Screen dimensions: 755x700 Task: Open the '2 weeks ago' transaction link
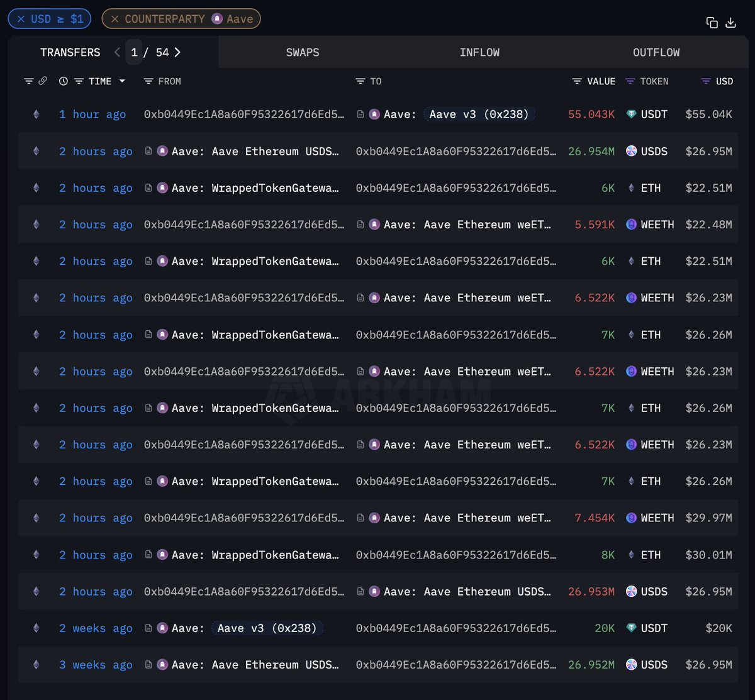click(x=96, y=628)
